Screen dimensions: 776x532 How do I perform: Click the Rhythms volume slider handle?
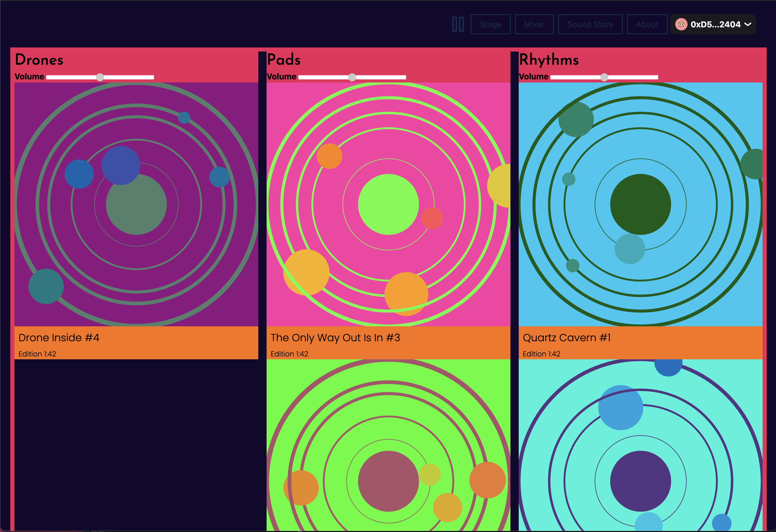(604, 77)
